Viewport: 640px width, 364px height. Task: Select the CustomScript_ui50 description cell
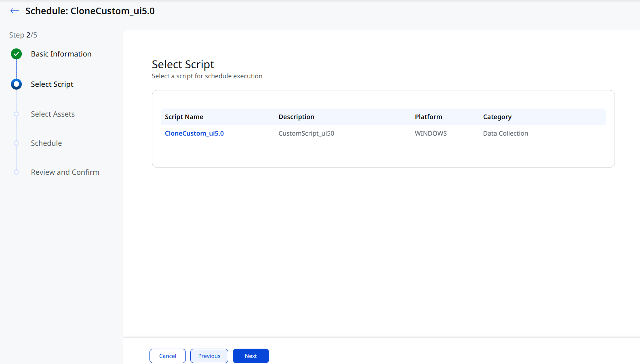tap(306, 134)
